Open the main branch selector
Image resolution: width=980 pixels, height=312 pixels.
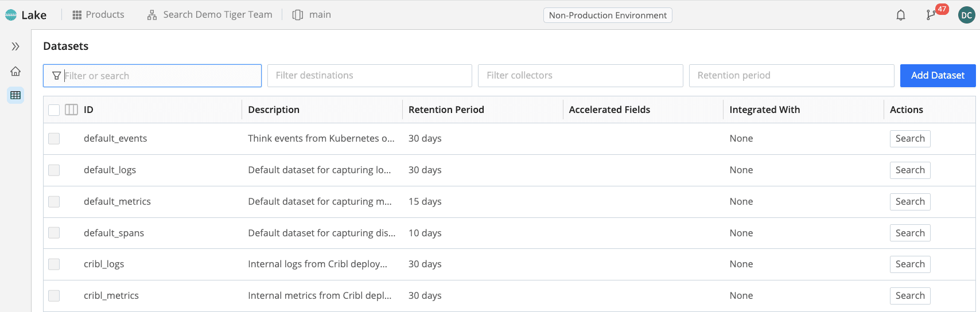(x=312, y=15)
